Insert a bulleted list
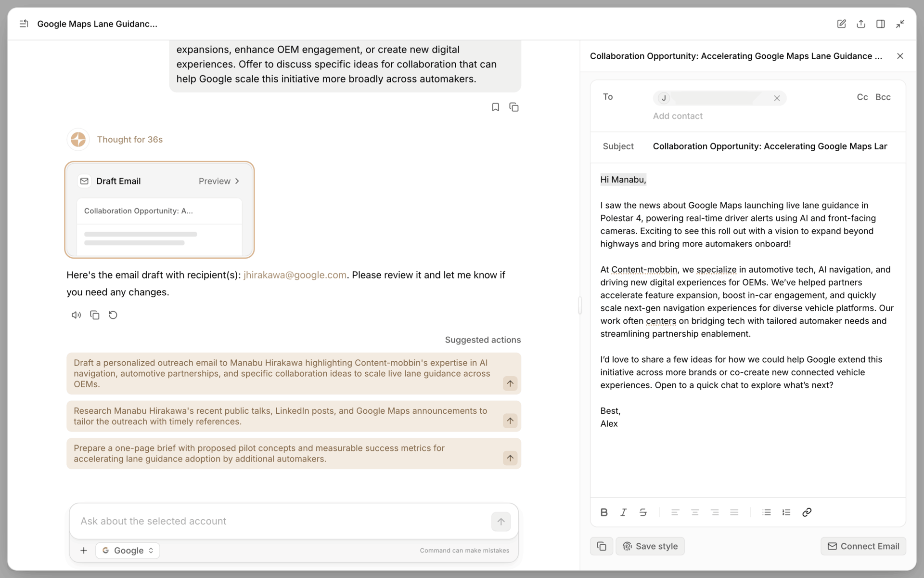Image resolution: width=924 pixels, height=578 pixels. (767, 512)
